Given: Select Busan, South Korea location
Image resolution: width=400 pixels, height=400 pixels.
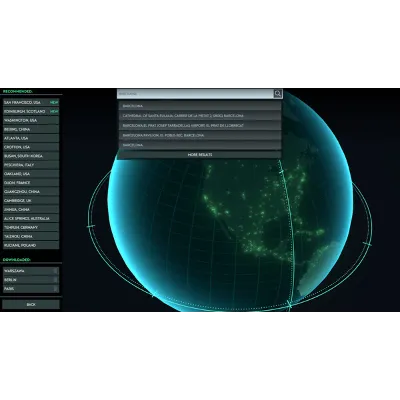Looking at the screenshot, I should (x=31, y=156).
